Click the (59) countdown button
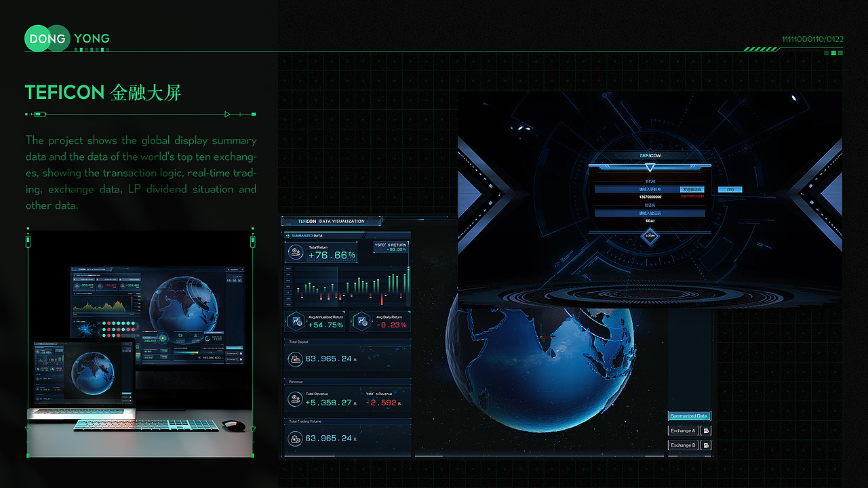 [730, 189]
